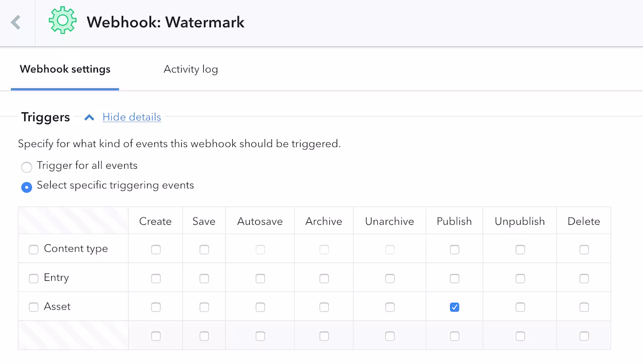Enable Entry Save trigger
The height and width of the screenshot is (364, 643).
[x=204, y=278]
